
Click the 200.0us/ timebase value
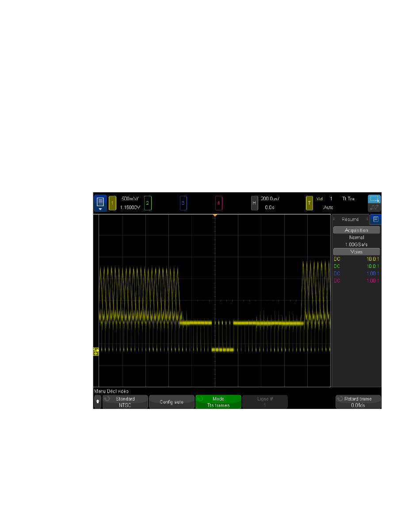270,199
